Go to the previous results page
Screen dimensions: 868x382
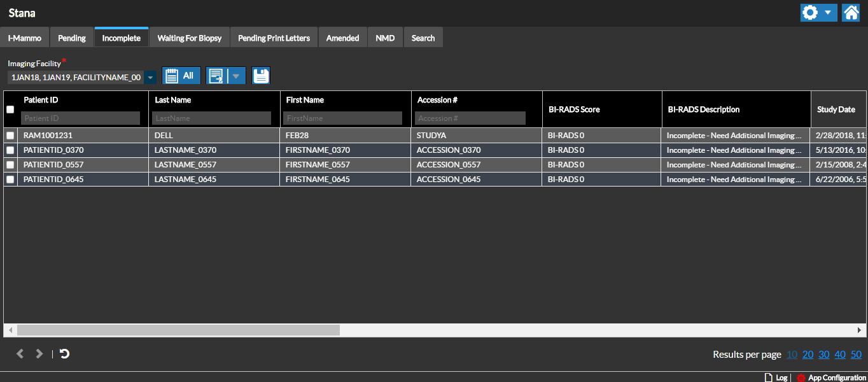point(20,354)
